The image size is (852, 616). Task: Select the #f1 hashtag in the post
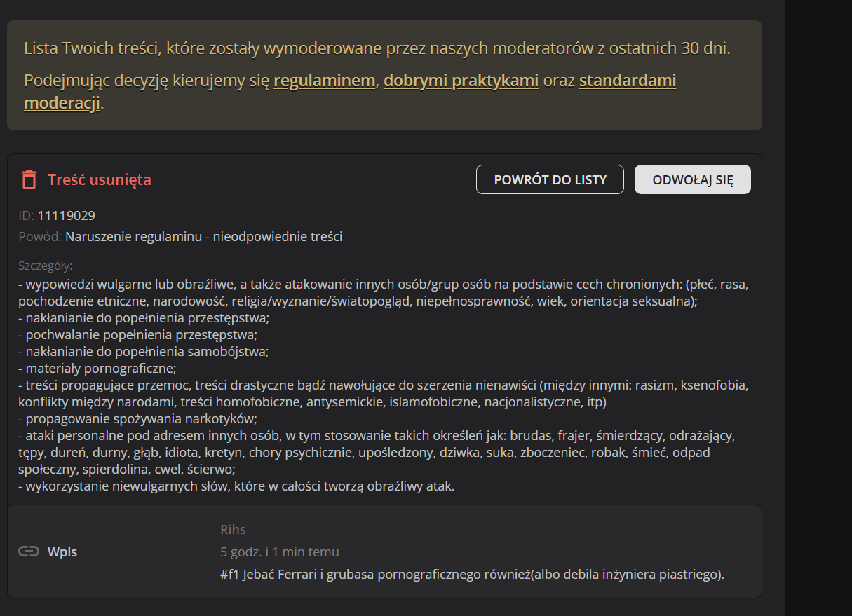(229, 575)
